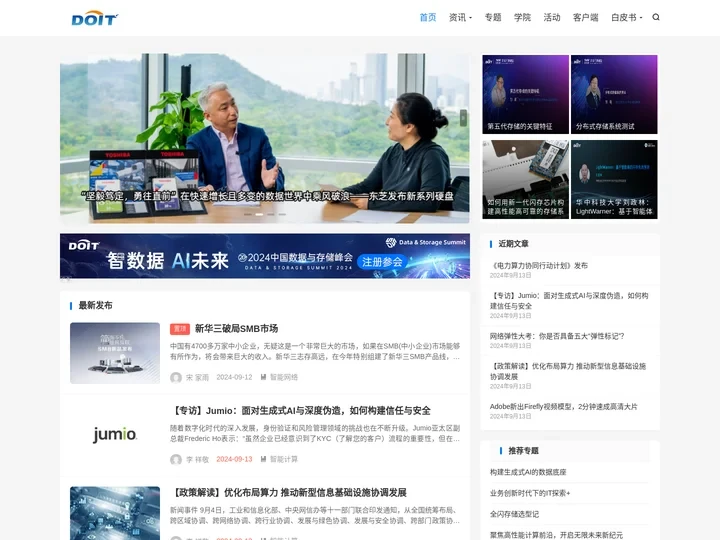This screenshot has width=720, height=540.
Task: Open the Jumio 专访 article title
Action: coord(300,411)
